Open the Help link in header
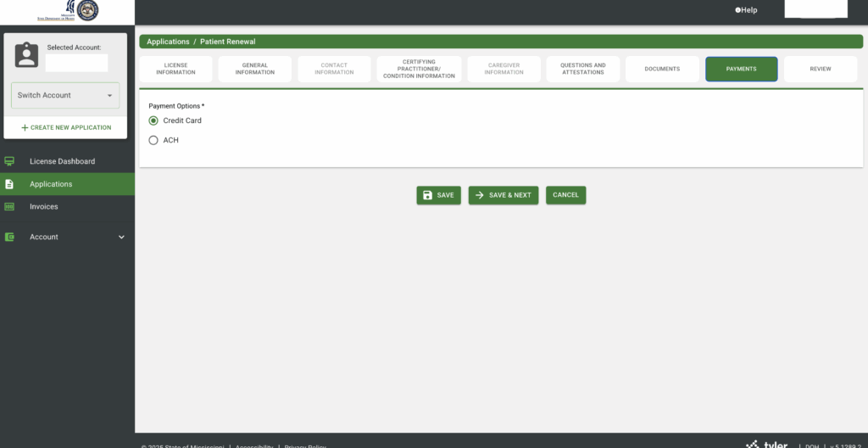This screenshot has height=448, width=868. click(746, 10)
